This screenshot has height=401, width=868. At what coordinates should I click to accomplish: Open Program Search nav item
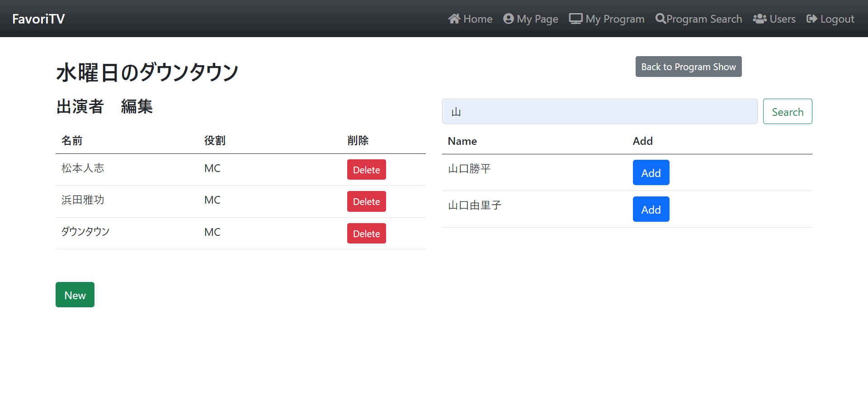point(699,19)
